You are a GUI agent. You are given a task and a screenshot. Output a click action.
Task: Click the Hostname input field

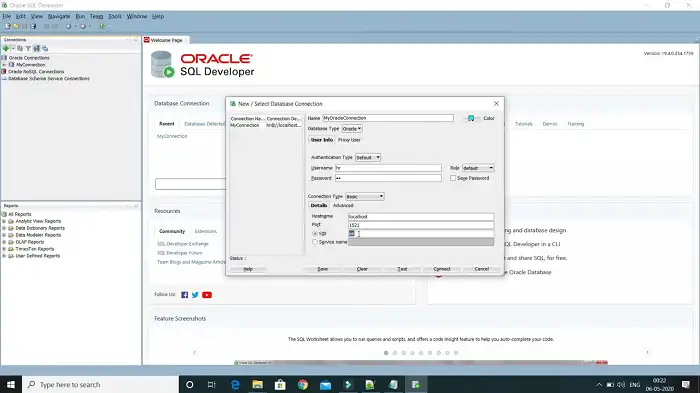click(421, 217)
